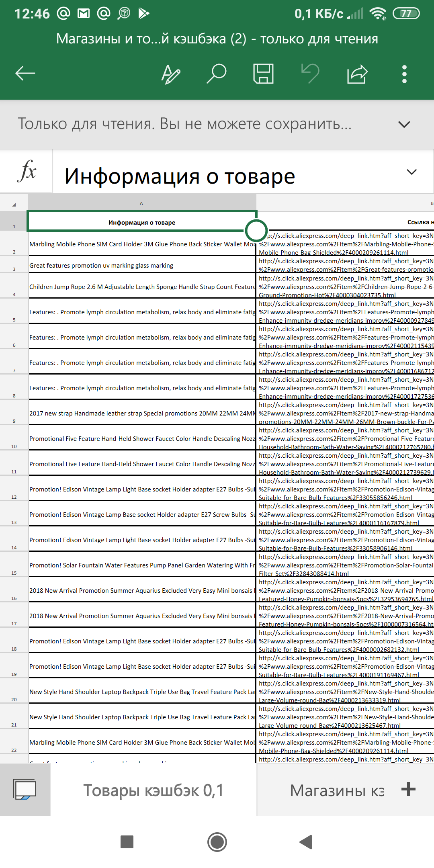Tap the save floppy disk icon
434x868 pixels.
(264, 74)
